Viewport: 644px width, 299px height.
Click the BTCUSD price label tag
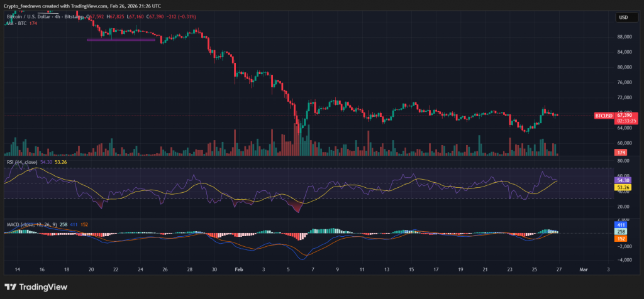(603, 116)
